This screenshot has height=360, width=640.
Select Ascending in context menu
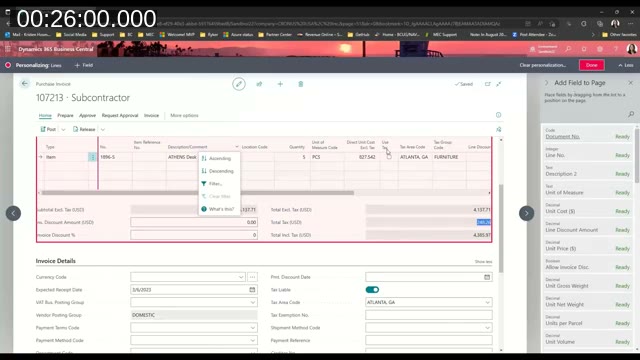(219, 158)
